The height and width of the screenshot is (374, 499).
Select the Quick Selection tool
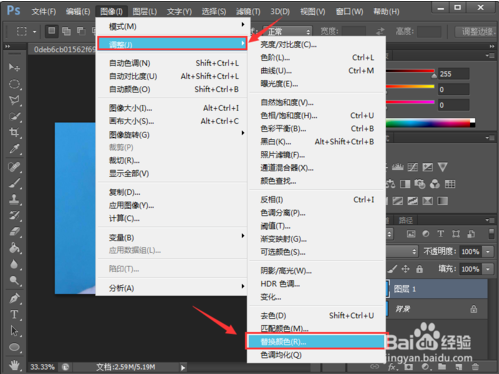[14, 116]
